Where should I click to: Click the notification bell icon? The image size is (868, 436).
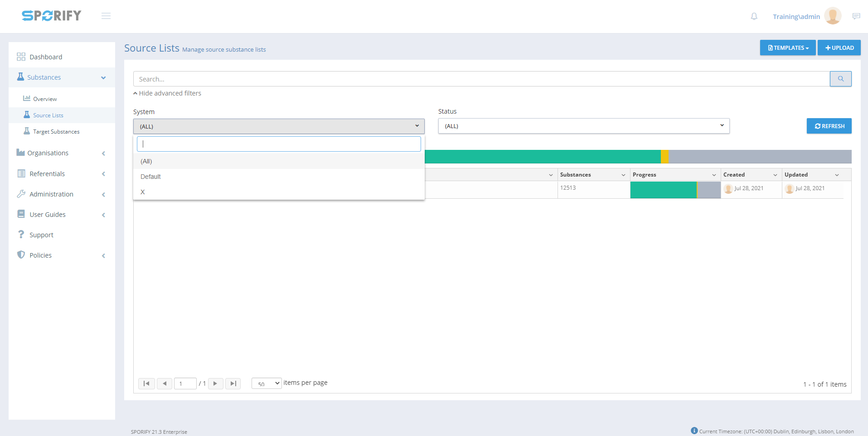(754, 16)
